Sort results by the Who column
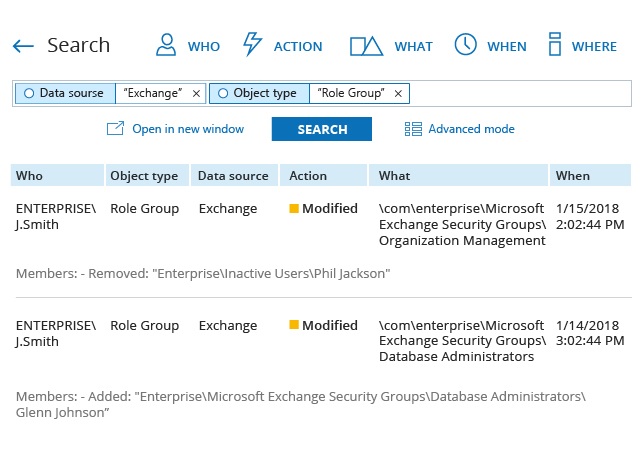The image size is (640, 450). pos(30,175)
